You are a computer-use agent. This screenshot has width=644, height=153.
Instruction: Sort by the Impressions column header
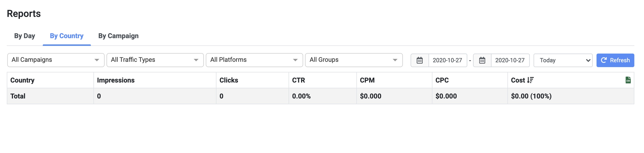116,80
